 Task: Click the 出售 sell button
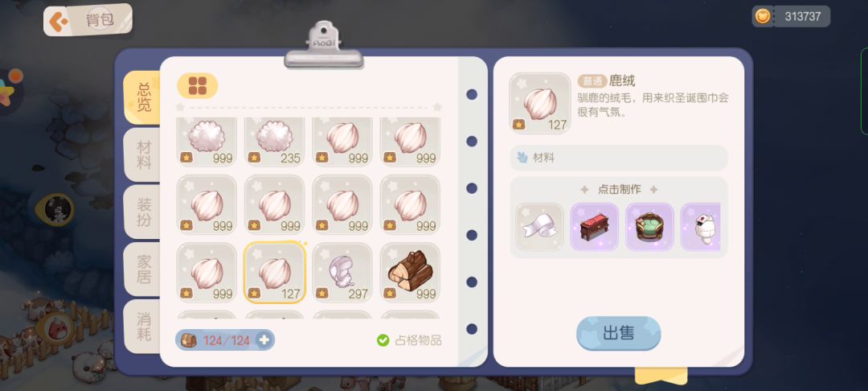pos(618,333)
